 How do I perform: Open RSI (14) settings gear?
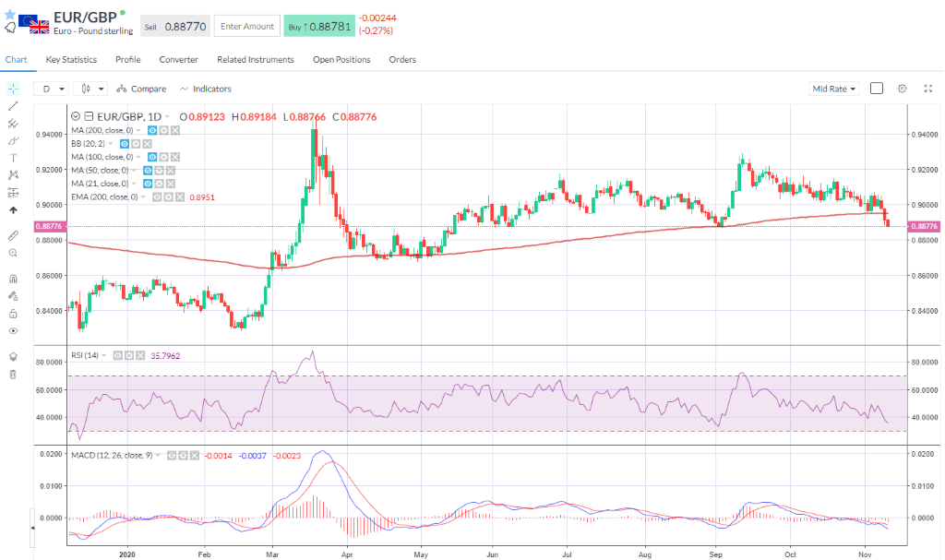(x=129, y=356)
